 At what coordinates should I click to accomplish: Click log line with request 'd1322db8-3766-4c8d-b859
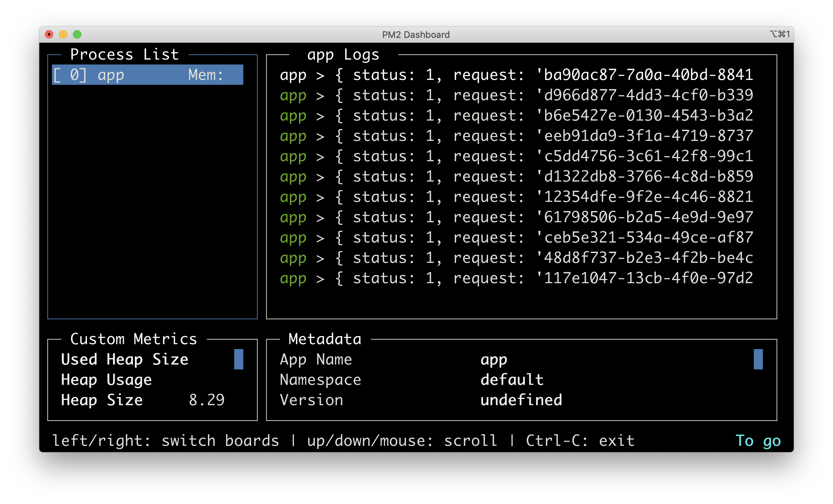pyautogui.click(x=516, y=176)
